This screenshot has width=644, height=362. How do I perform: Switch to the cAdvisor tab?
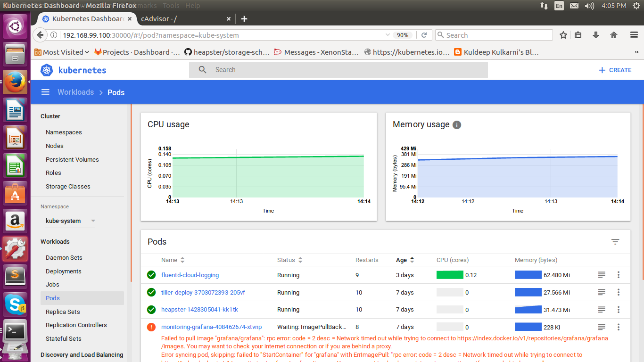185,19
